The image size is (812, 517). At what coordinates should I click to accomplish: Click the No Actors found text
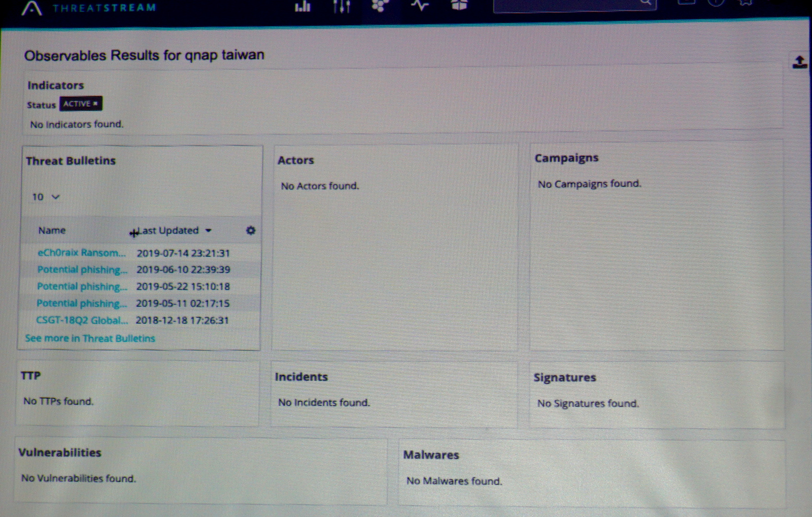click(320, 186)
